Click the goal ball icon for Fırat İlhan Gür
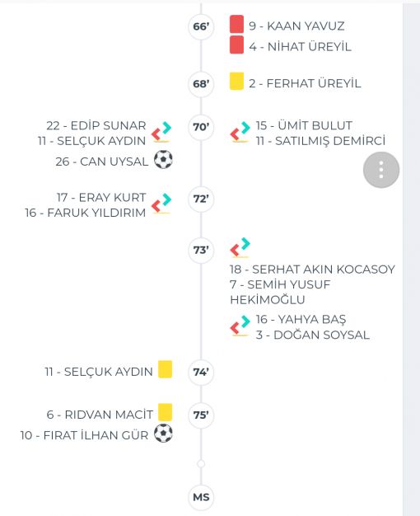The image size is (420, 516). [163, 434]
